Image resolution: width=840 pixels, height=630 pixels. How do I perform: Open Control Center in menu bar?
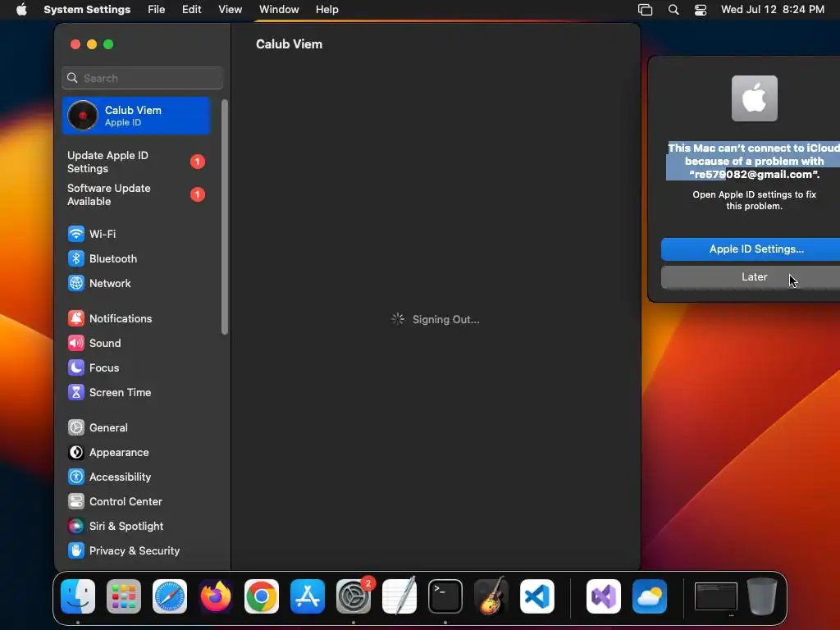pyautogui.click(x=701, y=10)
